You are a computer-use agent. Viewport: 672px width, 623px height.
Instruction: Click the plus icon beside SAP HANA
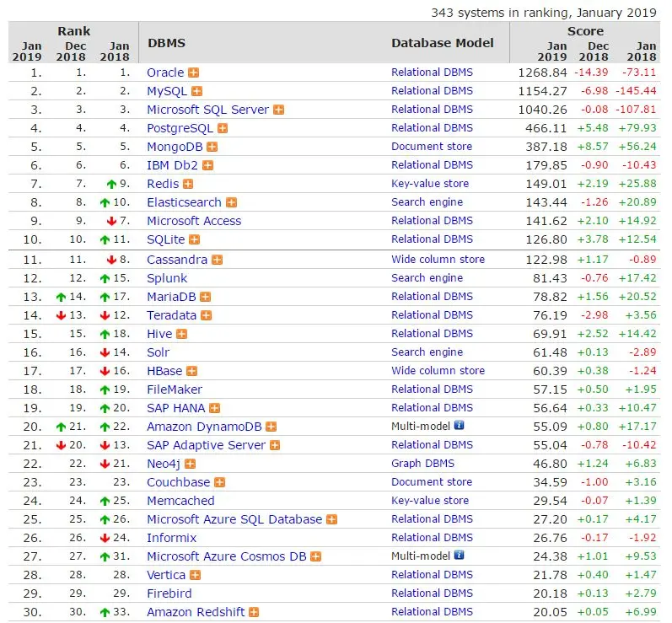point(215,408)
